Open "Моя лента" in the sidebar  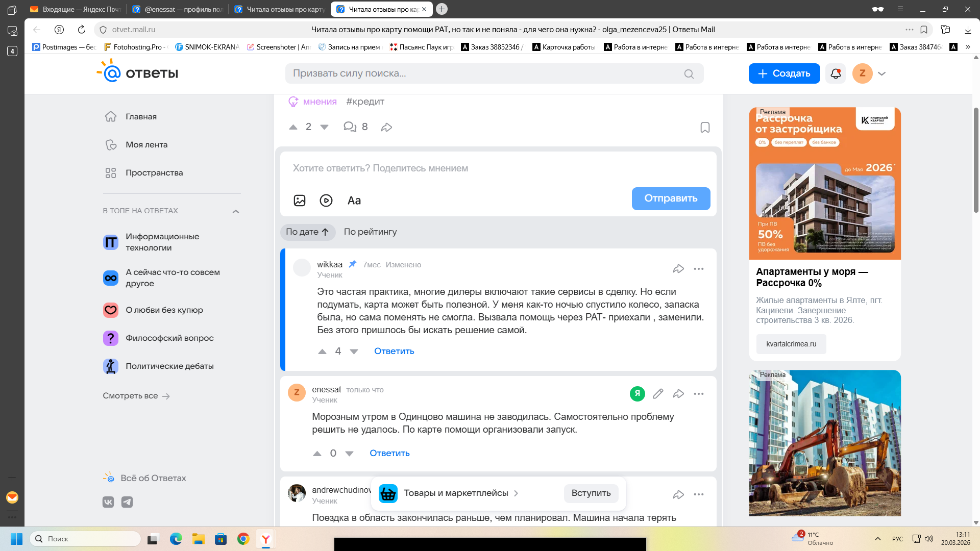point(146,145)
